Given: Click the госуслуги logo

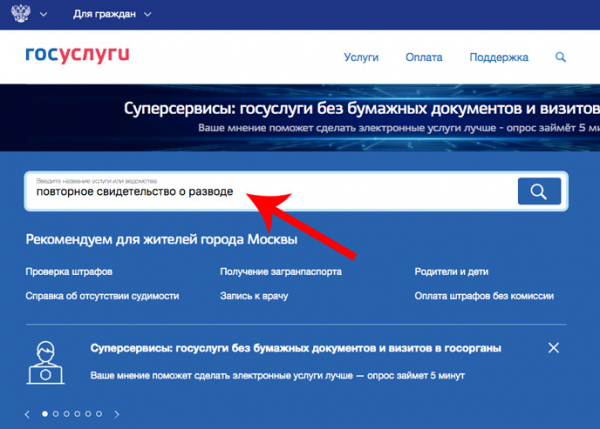Looking at the screenshot, I should (77, 55).
